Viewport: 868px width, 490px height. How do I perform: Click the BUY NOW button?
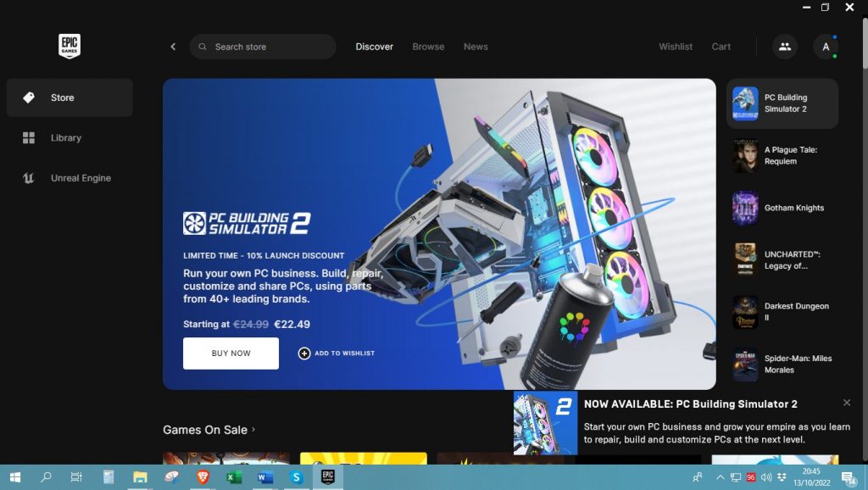point(231,353)
